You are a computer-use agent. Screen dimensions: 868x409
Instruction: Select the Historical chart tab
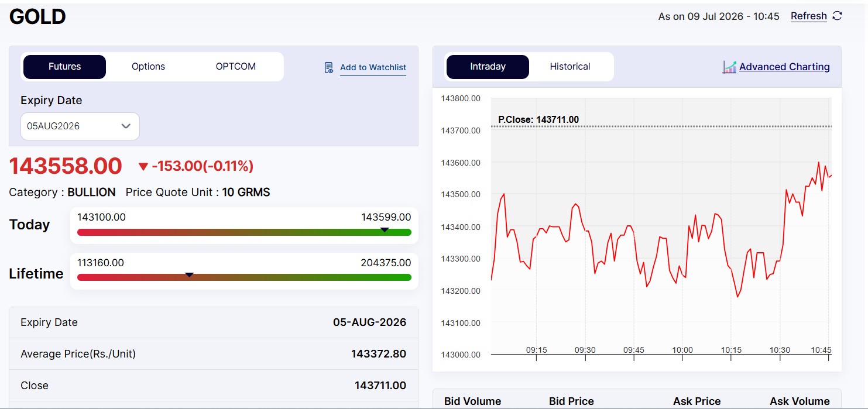[570, 67]
